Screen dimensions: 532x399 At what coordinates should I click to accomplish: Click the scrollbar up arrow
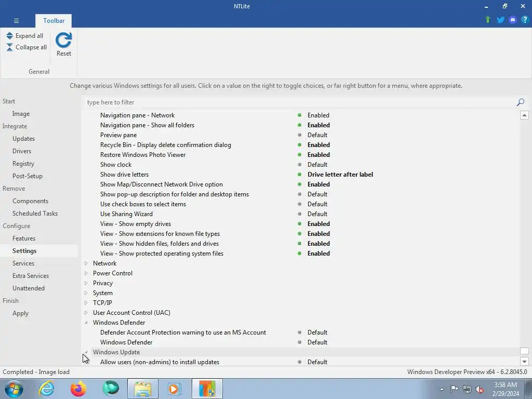point(524,115)
